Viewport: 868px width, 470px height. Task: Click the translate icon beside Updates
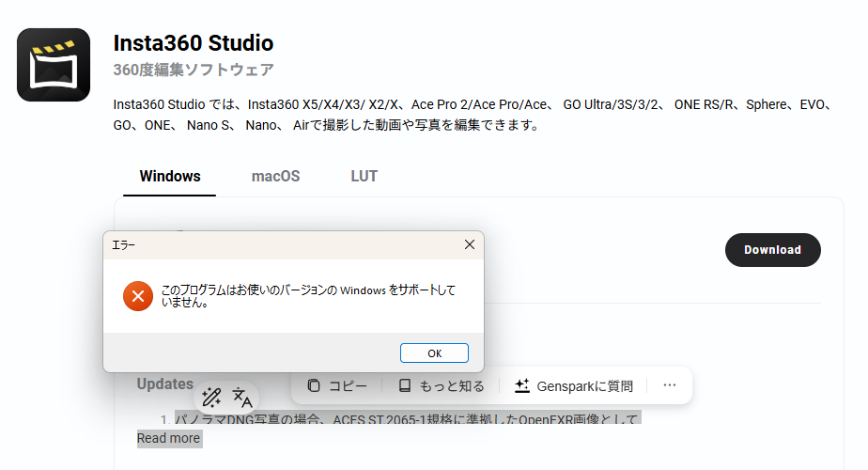click(242, 397)
